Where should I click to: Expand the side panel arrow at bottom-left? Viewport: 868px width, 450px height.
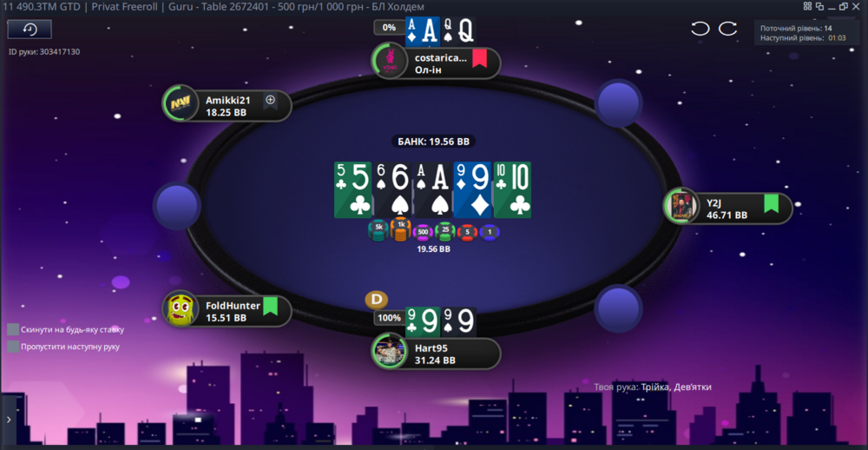9,420
